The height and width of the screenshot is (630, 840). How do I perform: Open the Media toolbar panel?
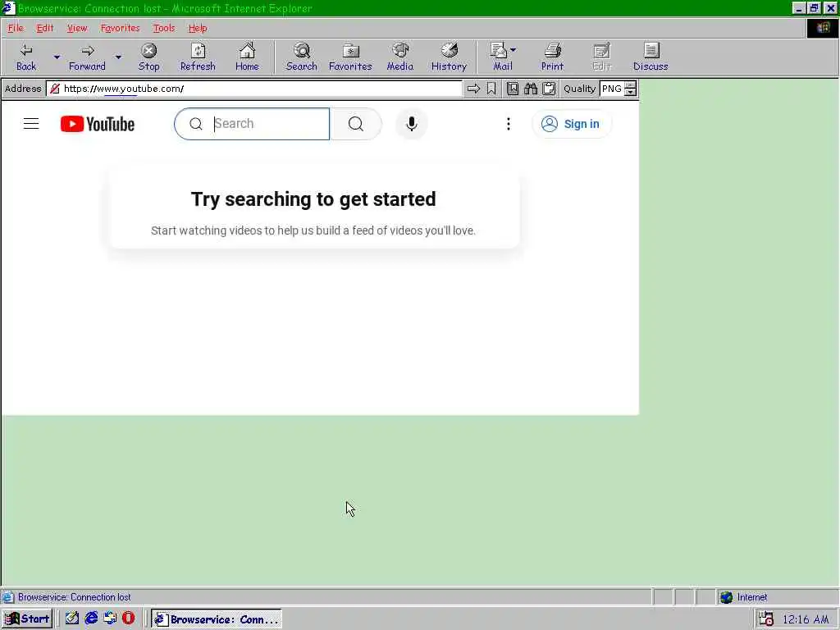400,57
